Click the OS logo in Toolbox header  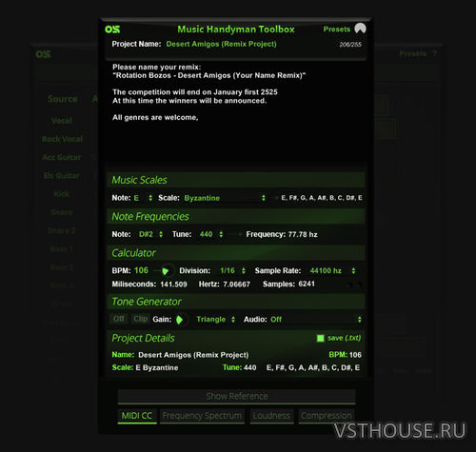tap(112, 29)
